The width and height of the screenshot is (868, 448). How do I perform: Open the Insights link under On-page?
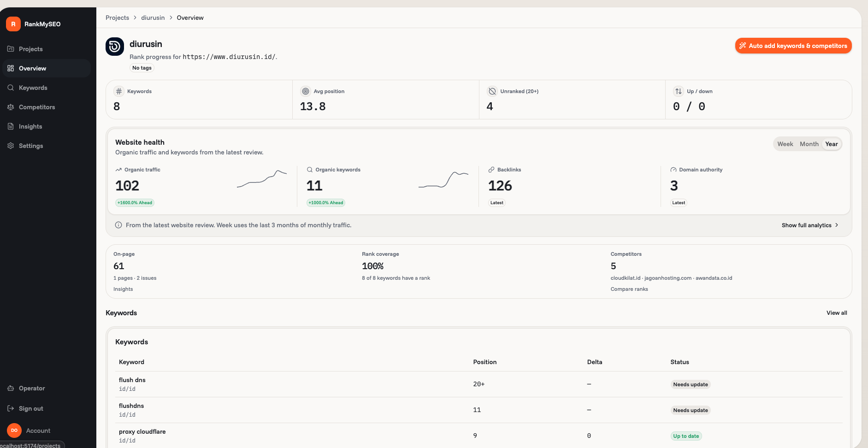coord(123,289)
